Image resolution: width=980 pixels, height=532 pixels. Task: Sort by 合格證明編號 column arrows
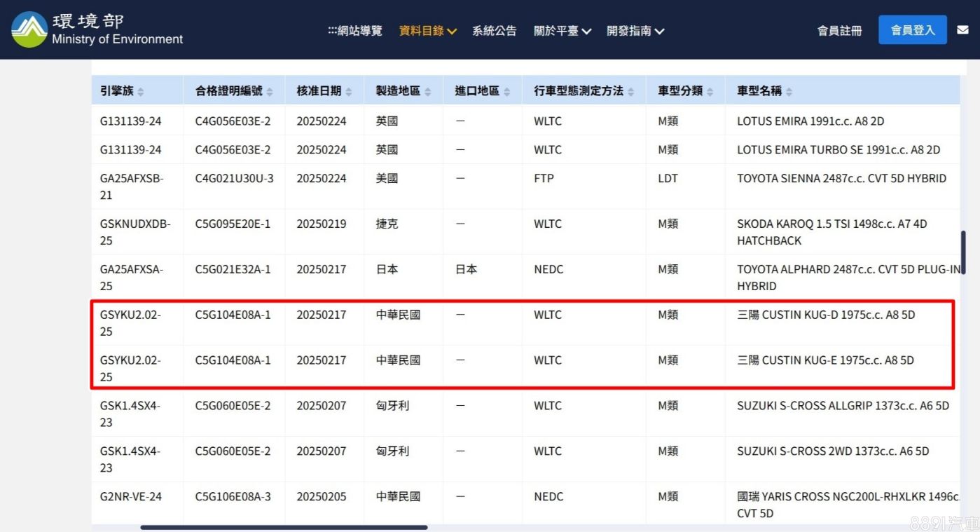[x=270, y=92]
